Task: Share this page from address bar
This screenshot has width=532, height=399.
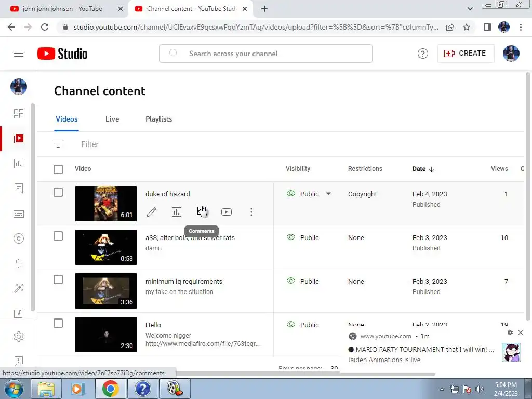Action: (x=450, y=27)
